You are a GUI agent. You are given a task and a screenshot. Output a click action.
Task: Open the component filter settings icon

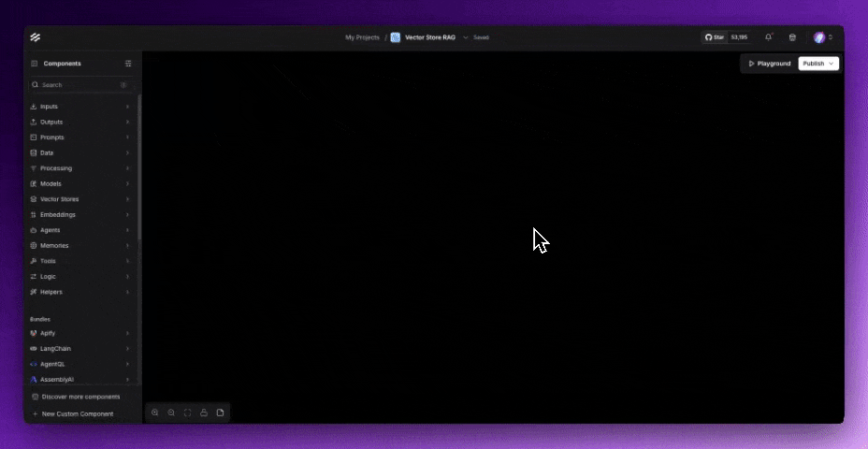[x=128, y=64]
